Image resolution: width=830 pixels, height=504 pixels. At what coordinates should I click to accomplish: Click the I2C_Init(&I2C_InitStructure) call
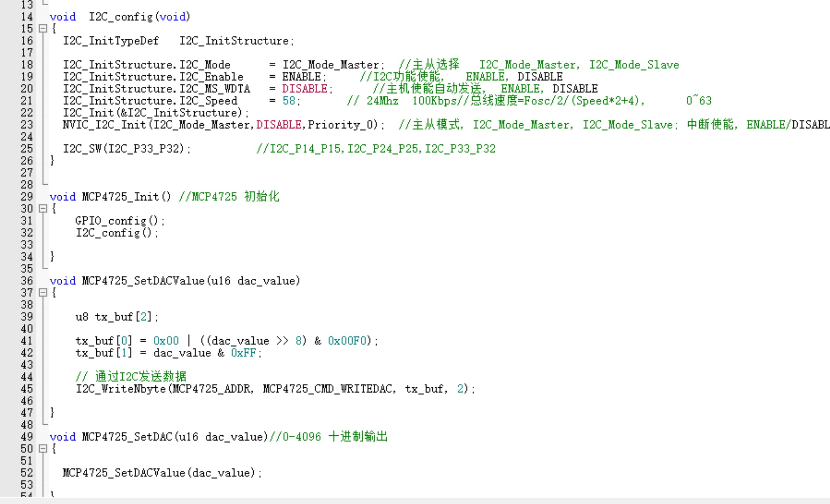[x=155, y=113]
